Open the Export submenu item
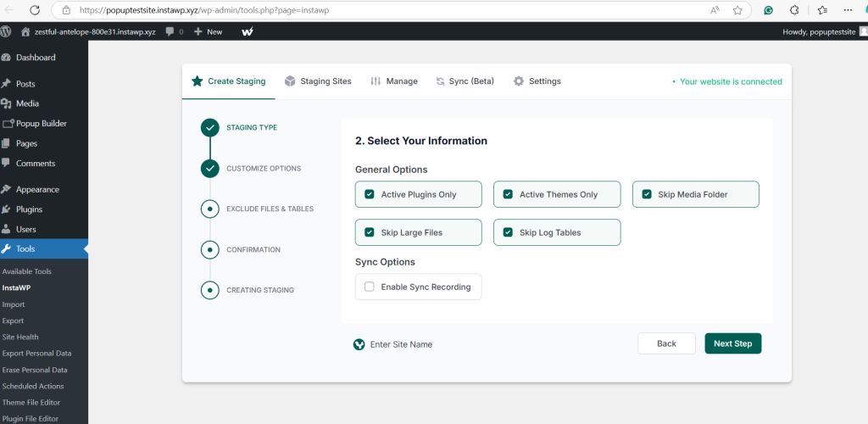This screenshot has width=868, height=424. (13, 321)
